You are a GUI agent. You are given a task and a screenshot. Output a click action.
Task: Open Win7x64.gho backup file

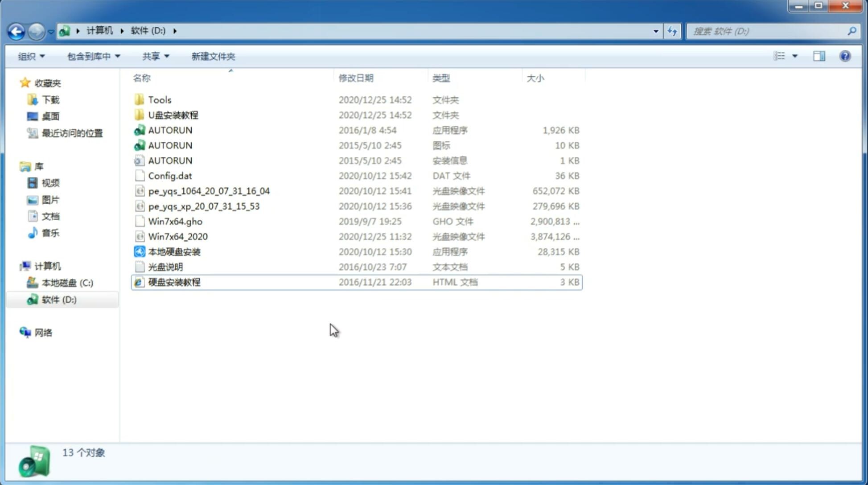click(175, 221)
